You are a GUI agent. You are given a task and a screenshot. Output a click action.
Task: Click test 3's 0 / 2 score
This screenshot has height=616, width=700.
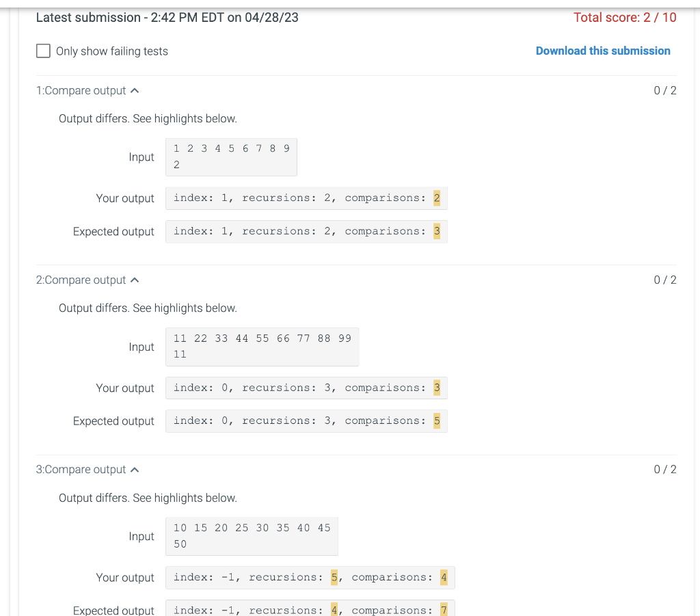coord(664,469)
